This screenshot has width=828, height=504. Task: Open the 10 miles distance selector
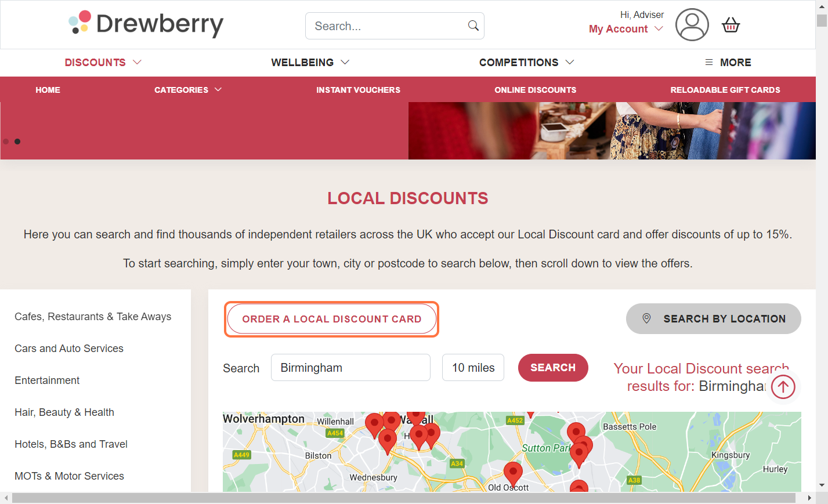(x=473, y=368)
